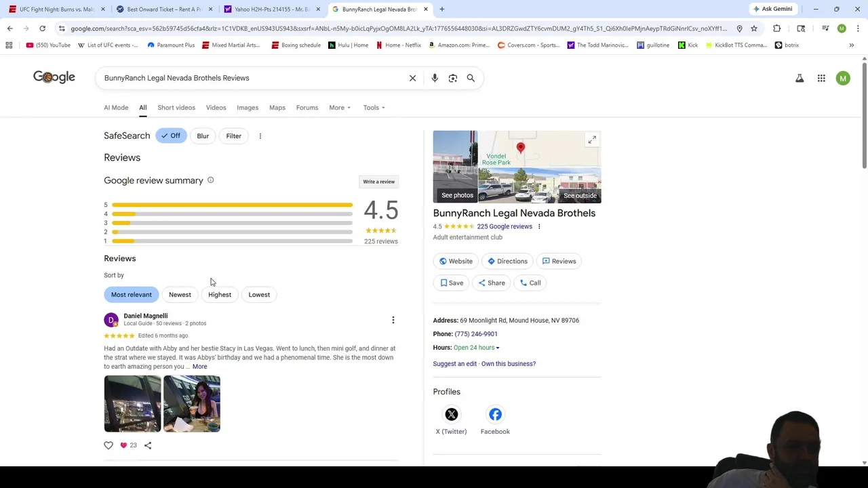Image resolution: width=868 pixels, height=488 pixels.
Task: Expand Open 24 hours details
Action: (x=476, y=348)
